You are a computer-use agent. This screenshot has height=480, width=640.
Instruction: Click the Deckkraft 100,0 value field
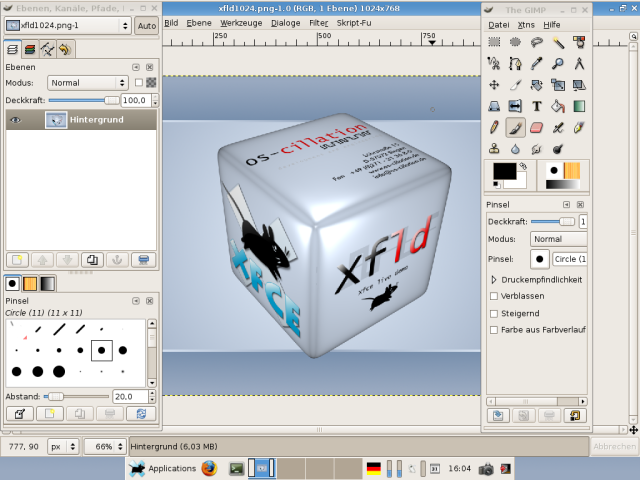(136, 100)
